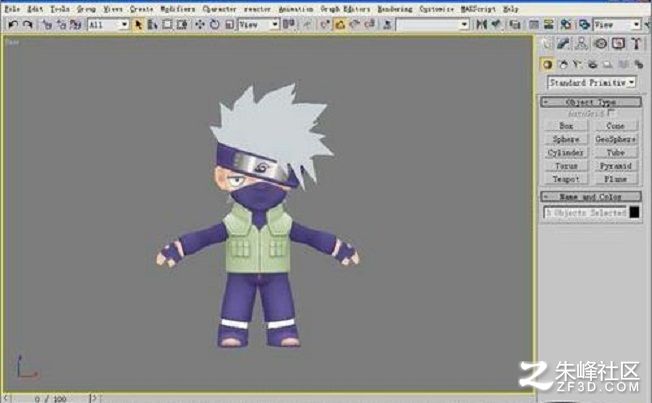
Task: Open Schematic View from toolbar
Action: [x=548, y=25]
